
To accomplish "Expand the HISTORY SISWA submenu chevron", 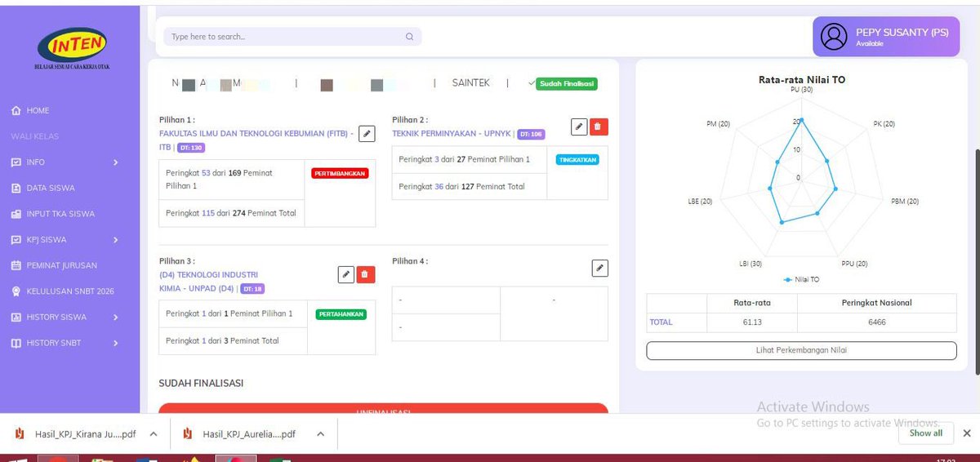I will (115, 318).
